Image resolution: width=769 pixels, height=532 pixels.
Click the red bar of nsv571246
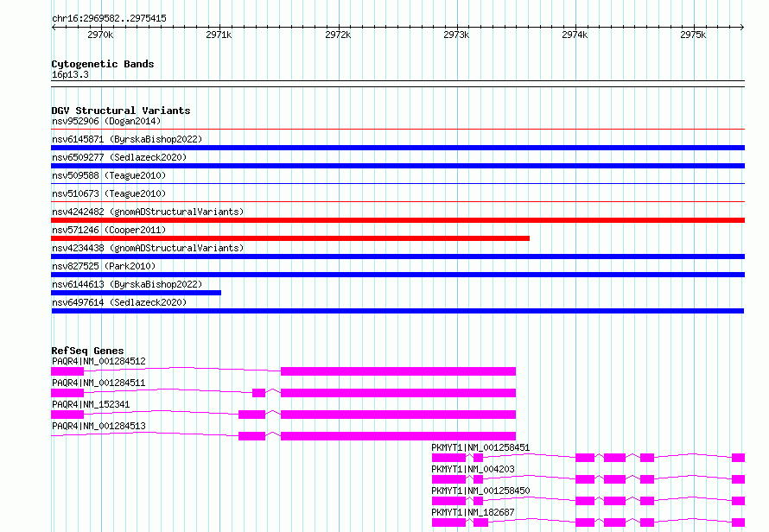(290, 238)
